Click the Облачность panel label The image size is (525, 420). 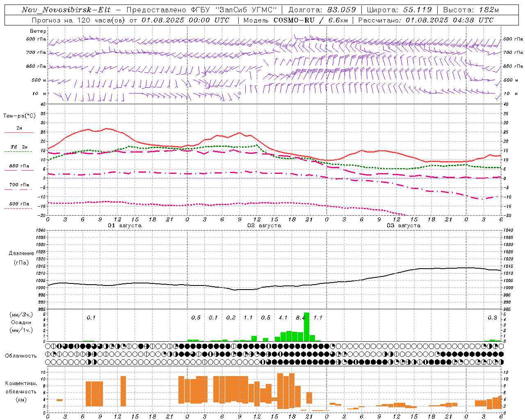click(21, 356)
